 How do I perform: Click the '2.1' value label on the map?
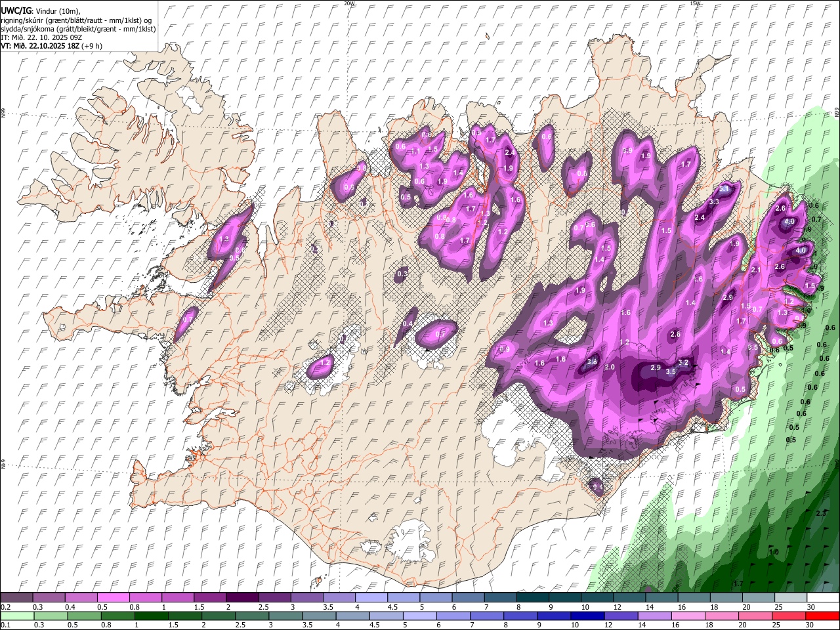(755, 270)
